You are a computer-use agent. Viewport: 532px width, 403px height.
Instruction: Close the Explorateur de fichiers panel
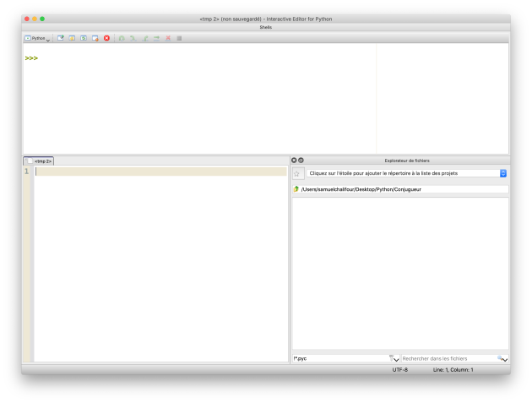coord(294,160)
